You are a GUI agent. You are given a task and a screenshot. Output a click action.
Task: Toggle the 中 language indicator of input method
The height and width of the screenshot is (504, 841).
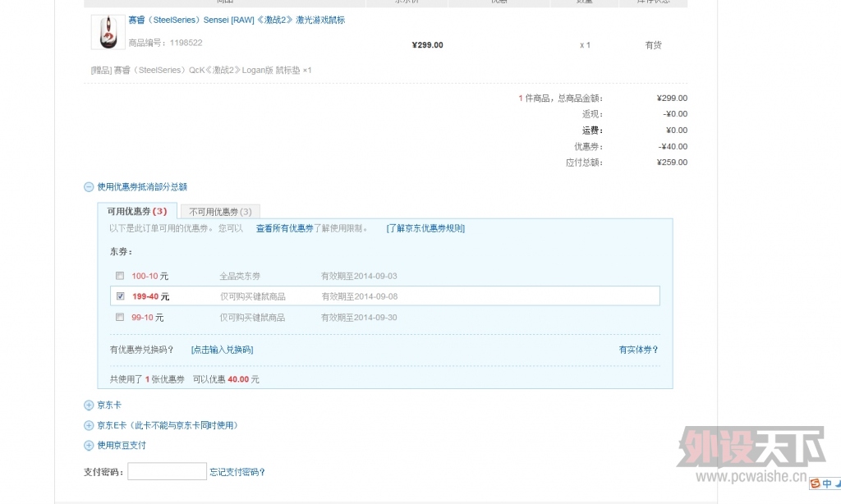[x=827, y=483]
